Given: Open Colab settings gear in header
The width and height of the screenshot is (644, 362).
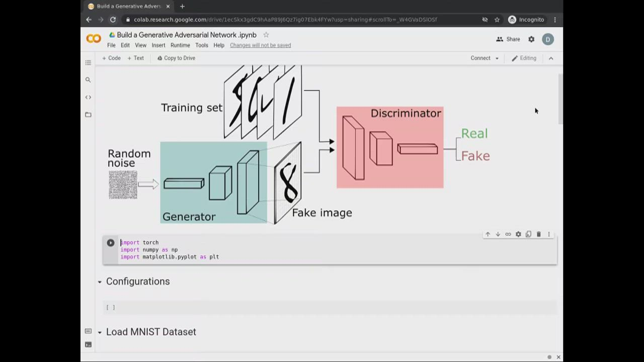Looking at the screenshot, I should [x=531, y=39].
